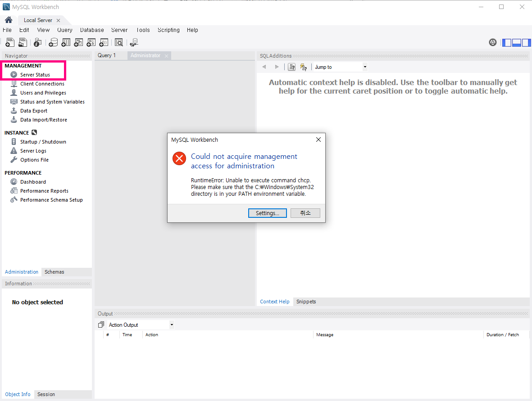Close the Local Server connection tab
532x401 pixels.
click(x=59, y=20)
